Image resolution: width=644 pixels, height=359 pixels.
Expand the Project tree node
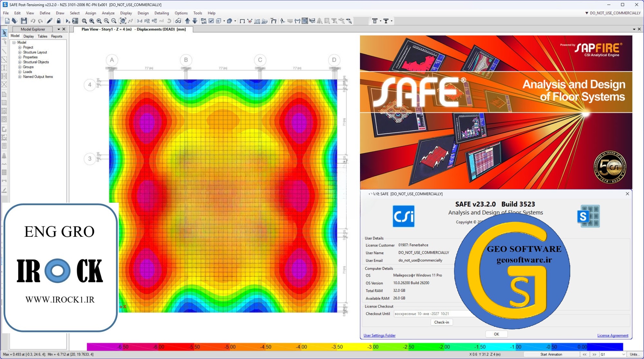[x=20, y=47]
